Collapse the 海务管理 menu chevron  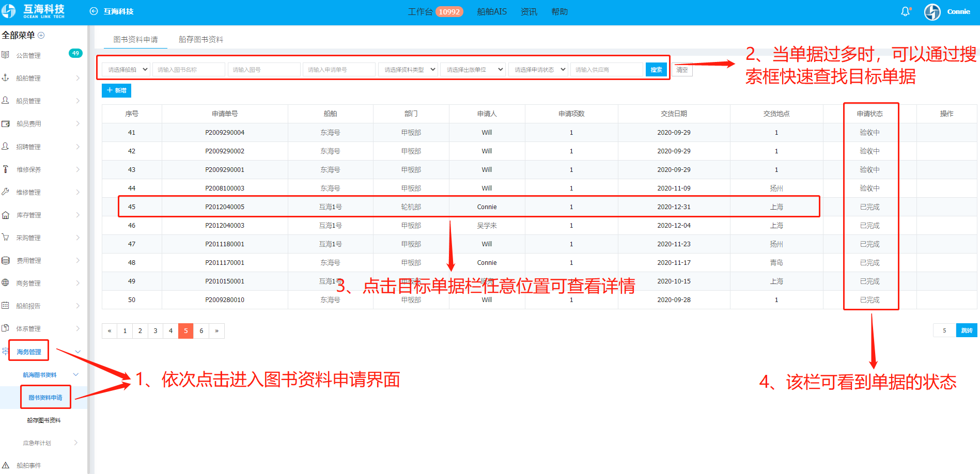78,352
